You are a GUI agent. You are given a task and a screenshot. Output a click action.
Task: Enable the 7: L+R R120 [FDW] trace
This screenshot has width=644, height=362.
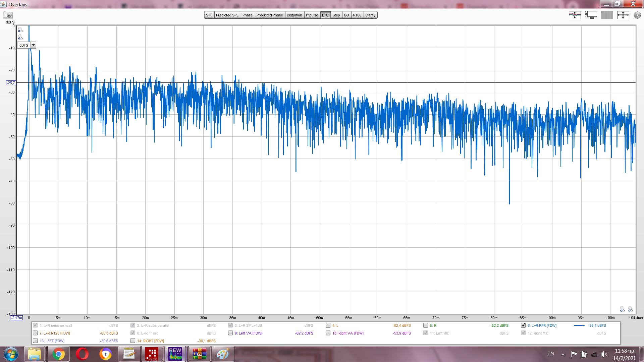coord(35,333)
